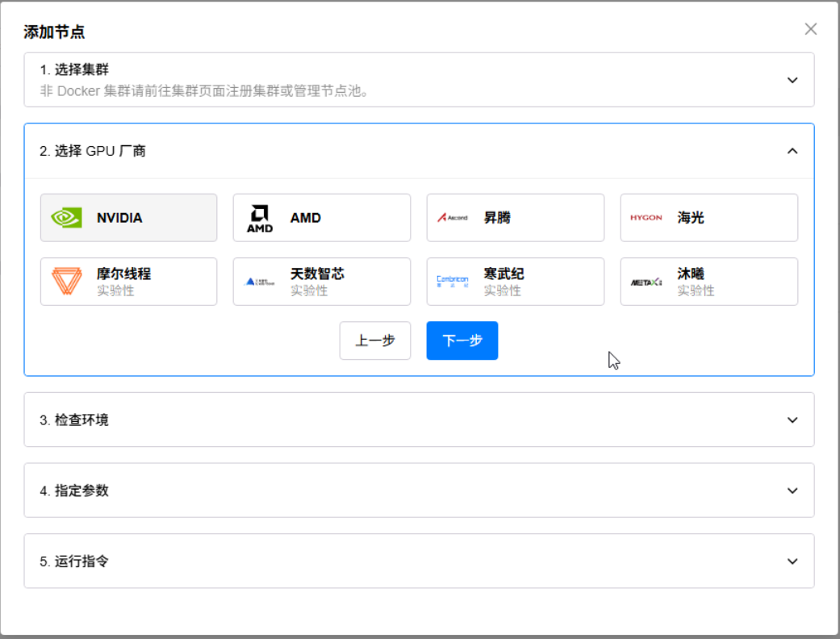The image size is (840, 639).
Task: Click the NVIDIA green eye logo
Action: (x=66, y=218)
